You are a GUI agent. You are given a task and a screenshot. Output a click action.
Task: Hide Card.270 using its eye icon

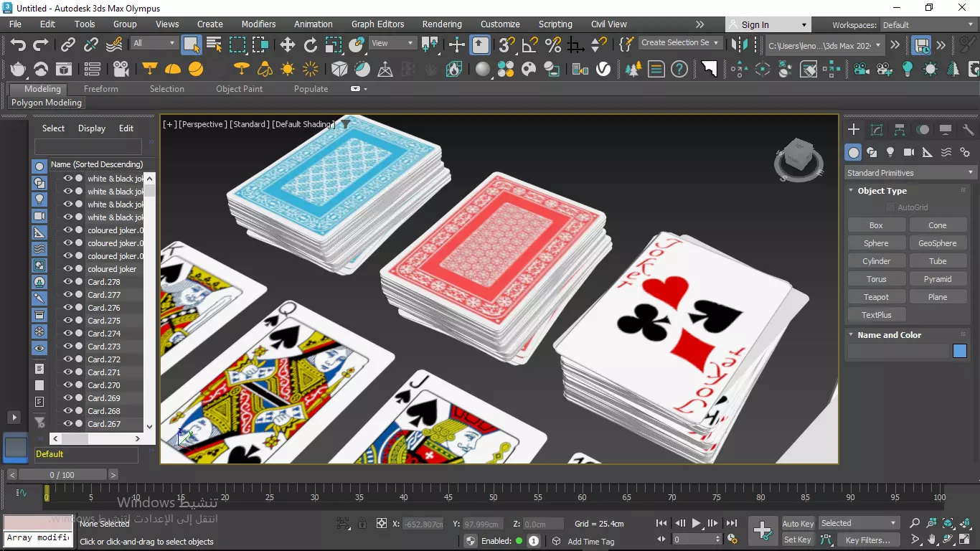click(68, 385)
